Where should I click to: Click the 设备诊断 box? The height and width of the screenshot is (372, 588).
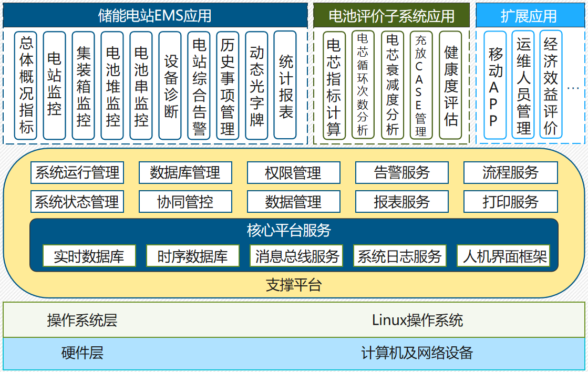[x=170, y=86]
